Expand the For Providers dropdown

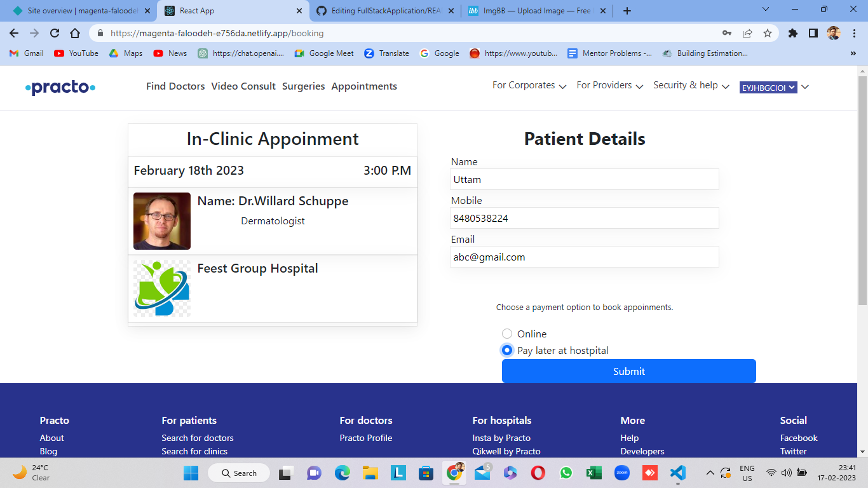610,86
